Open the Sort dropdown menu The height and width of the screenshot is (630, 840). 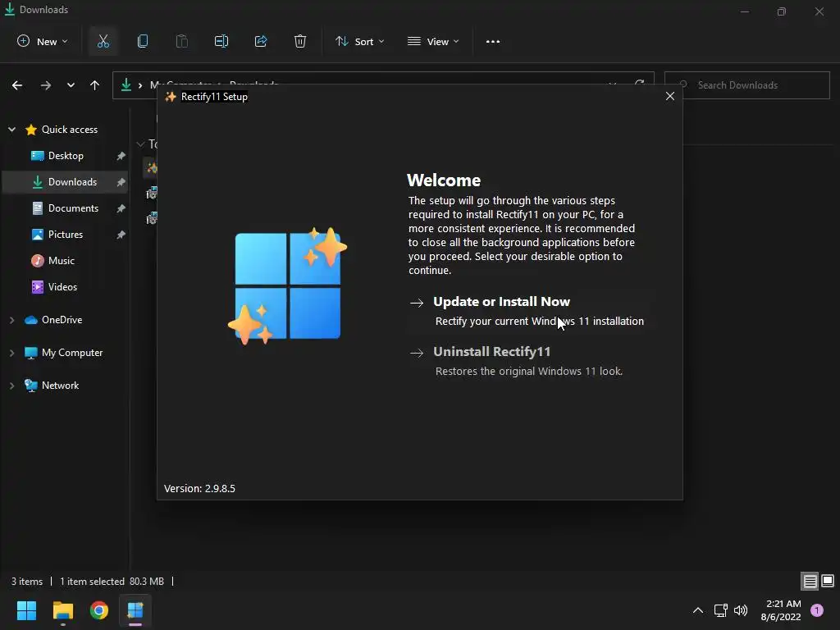(x=359, y=41)
